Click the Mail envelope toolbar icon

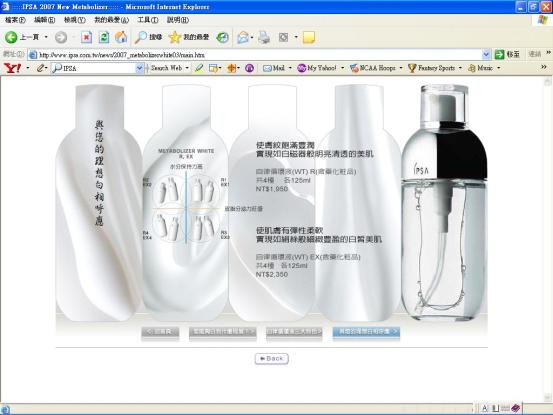pyautogui.click(x=243, y=37)
